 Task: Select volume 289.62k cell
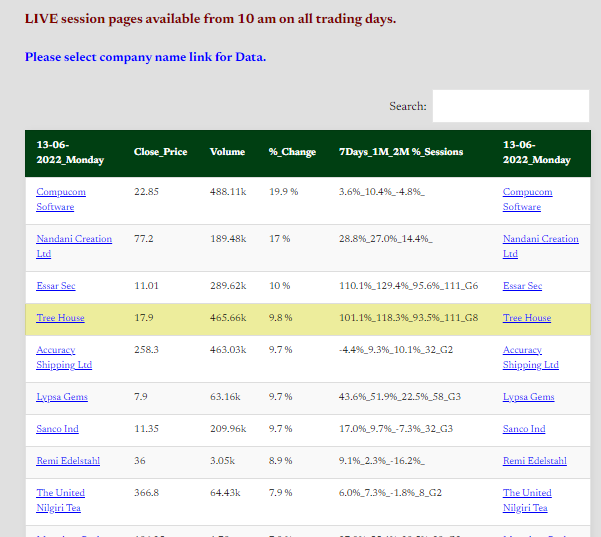click(228, 286)
